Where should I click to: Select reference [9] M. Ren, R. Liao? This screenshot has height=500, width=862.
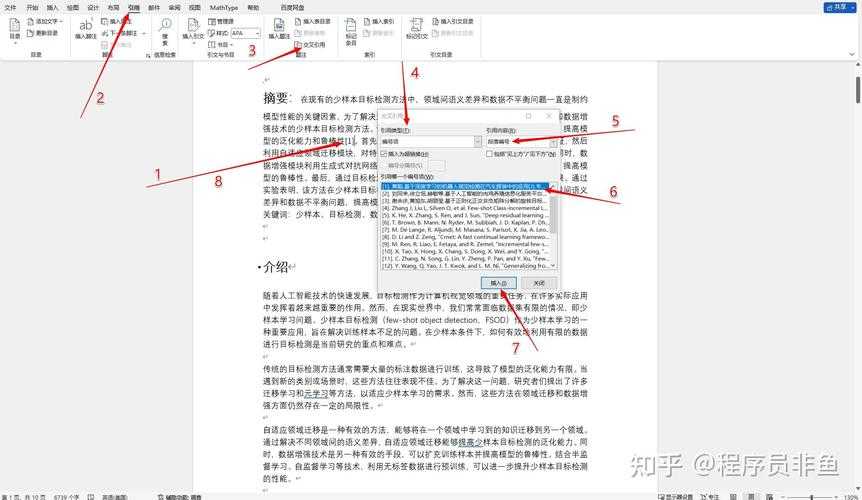[465, 244]
